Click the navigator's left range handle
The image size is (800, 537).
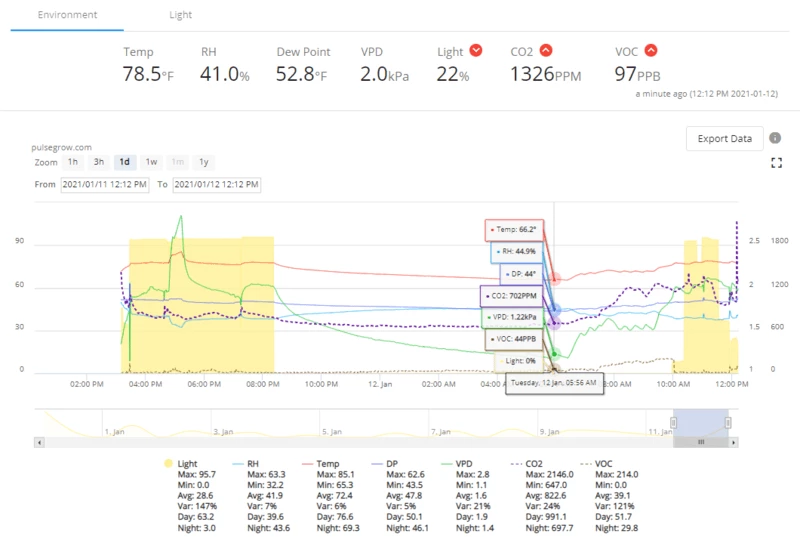tap(673, 422)
